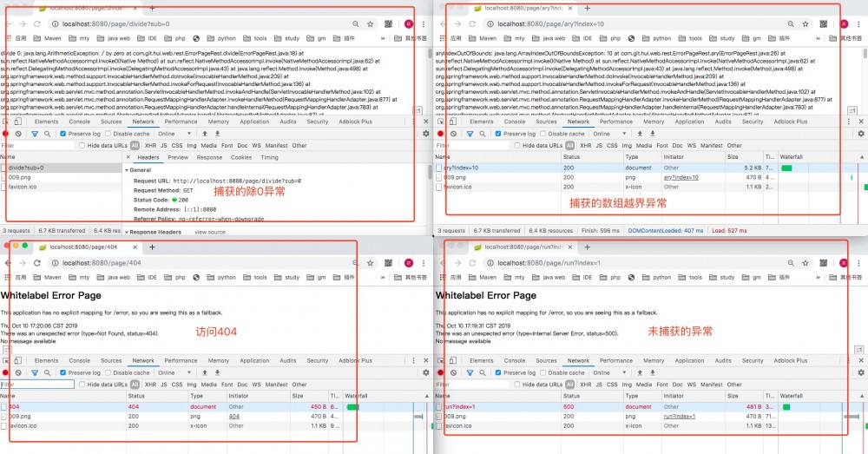Export HAR download arrow in divide window DevTools

217,134
